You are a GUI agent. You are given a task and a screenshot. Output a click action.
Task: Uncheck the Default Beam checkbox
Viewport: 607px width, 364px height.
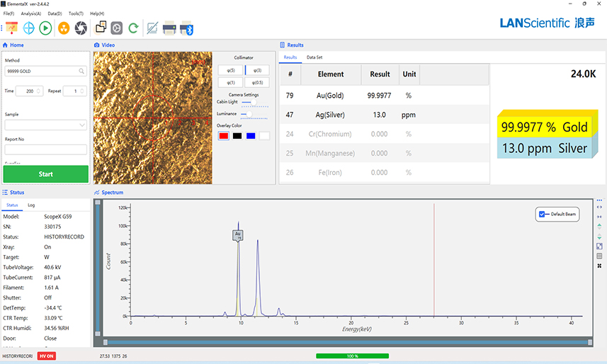point(543,213)
